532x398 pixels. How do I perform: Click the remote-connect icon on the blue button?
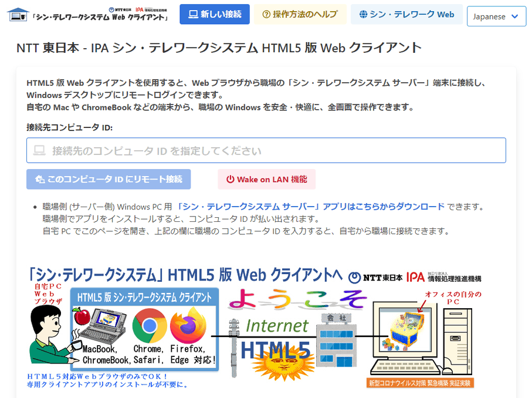(40, 179)
